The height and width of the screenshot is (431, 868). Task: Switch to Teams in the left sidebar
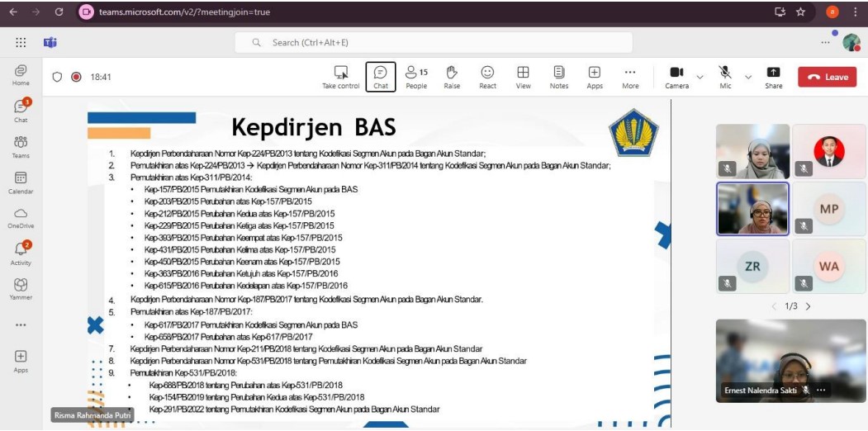(x=21, y=146)
